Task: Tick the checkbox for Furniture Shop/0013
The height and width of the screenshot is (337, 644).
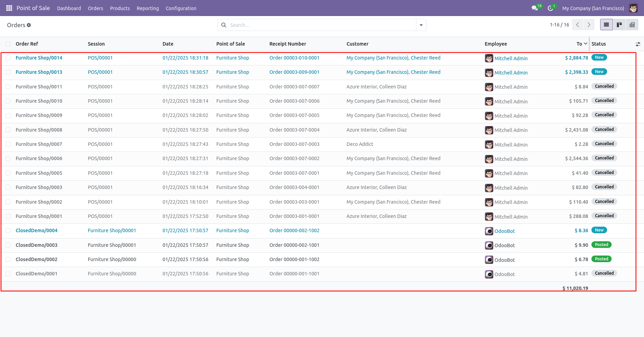Action: pos(8,72)
